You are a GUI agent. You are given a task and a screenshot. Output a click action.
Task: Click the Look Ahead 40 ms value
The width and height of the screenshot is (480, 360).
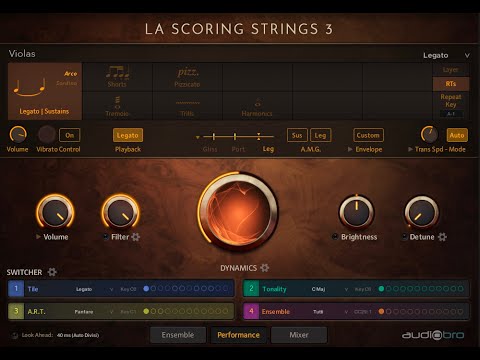click(x=78, y=335)
